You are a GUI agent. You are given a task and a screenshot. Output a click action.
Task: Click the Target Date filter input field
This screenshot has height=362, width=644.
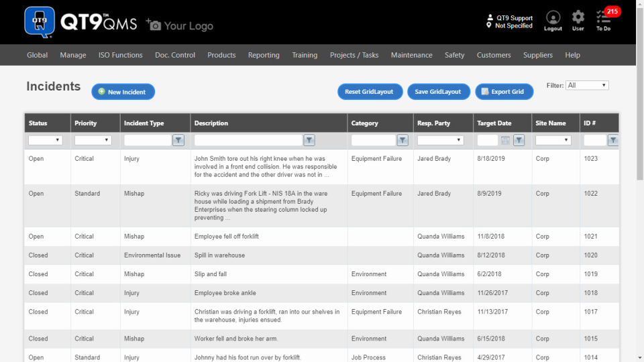coord(488,140)
